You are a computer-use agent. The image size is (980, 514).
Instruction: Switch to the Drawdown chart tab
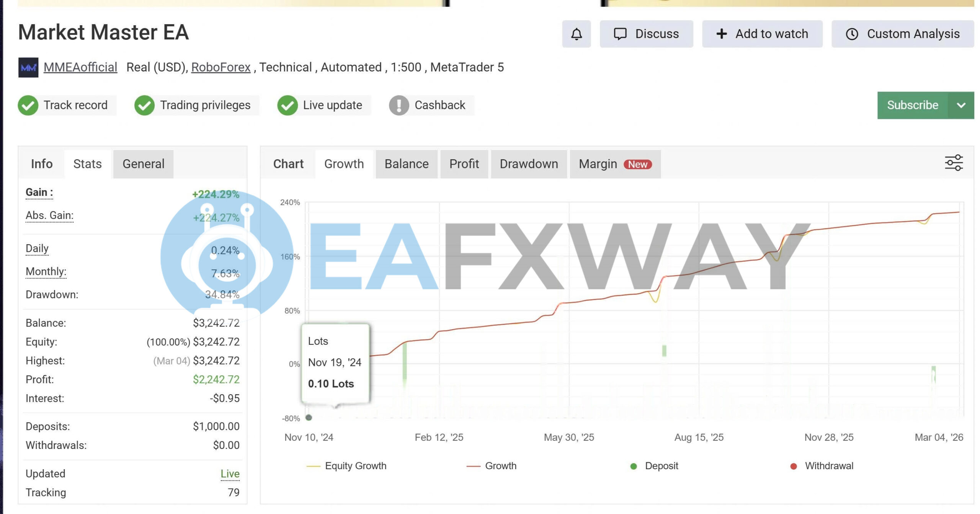528,164
